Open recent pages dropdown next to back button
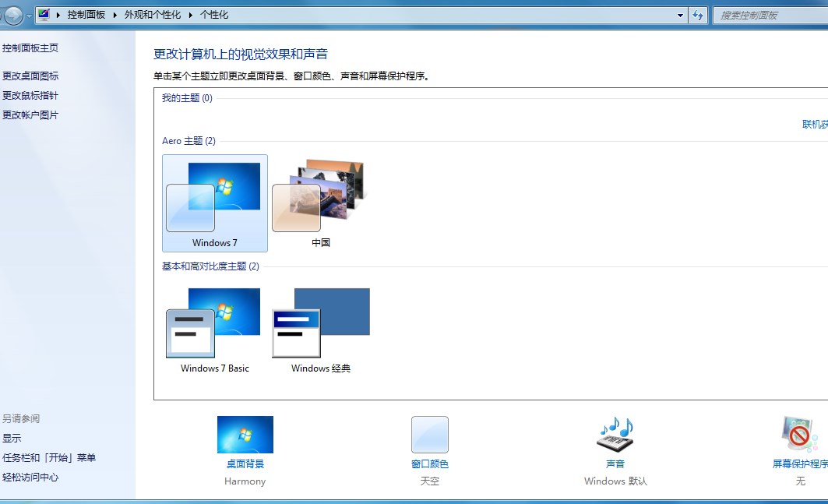828x504 pixels. 30,16
